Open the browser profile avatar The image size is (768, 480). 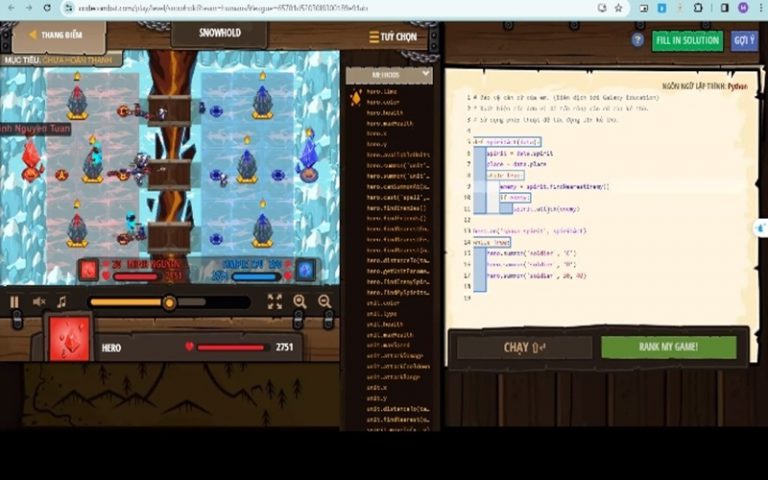click(744, 8)
